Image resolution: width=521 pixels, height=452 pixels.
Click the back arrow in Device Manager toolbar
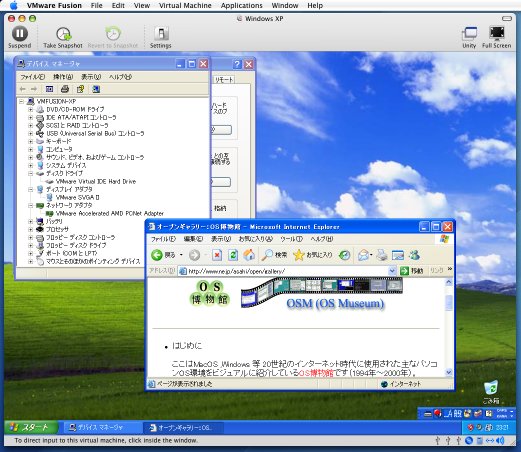coord(23,89)
